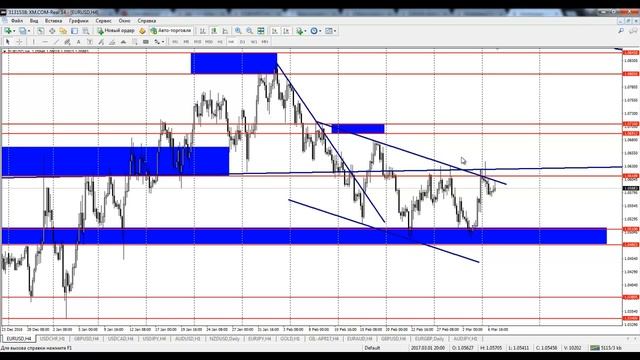Switch to the USDCHF,H1 chart tab
Viewport: 640px width, 360px height.
(52, 339)
